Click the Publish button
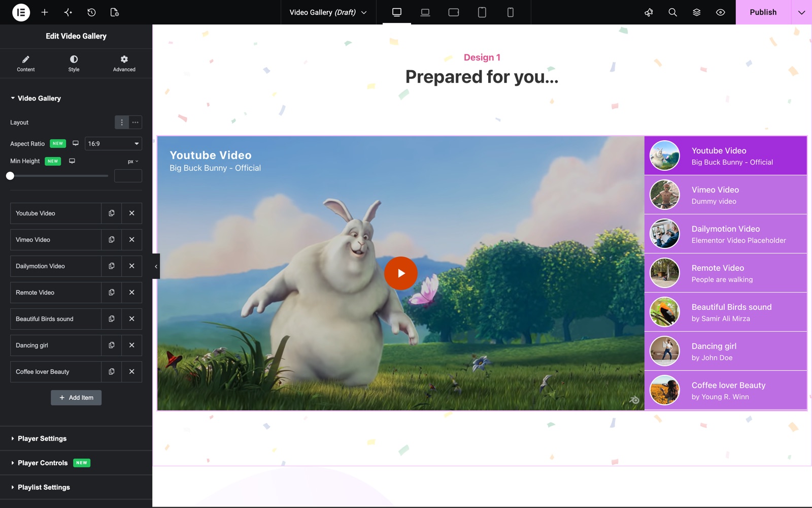This screenshot has height=508, width=812. [763, 12]
